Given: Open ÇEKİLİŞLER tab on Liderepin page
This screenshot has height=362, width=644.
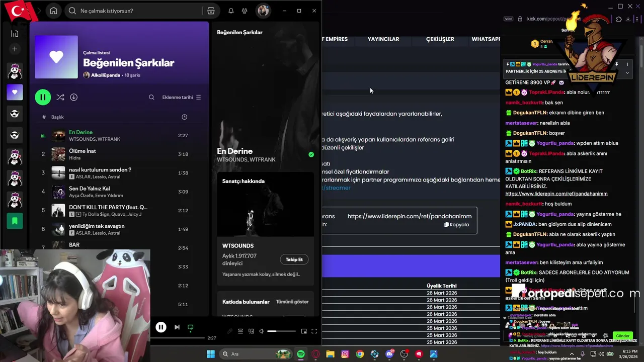Looking at the screenshot, I should coord(440,39).
